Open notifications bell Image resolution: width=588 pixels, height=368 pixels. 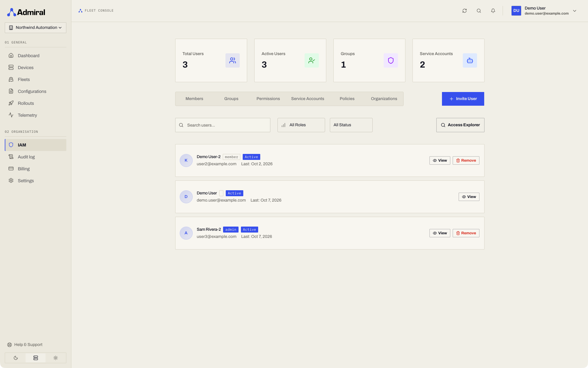[x=493, y=11]
